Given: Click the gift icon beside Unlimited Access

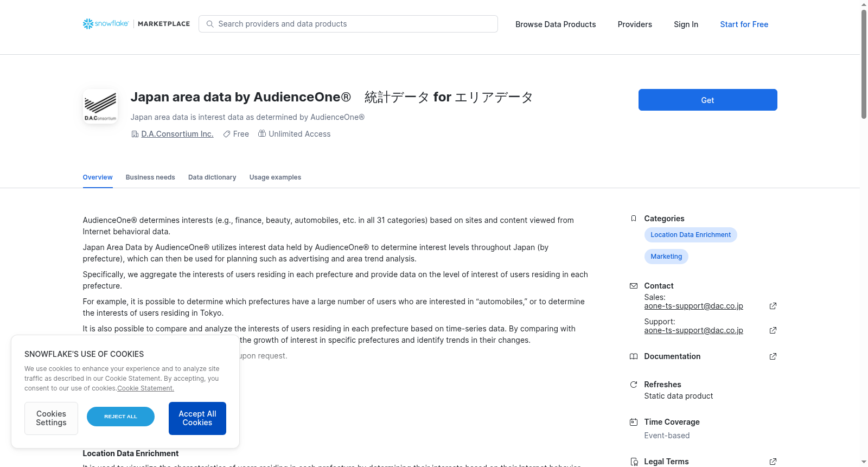Looking at the screenshot, I should pyautogui.click(x=262, y=133).
